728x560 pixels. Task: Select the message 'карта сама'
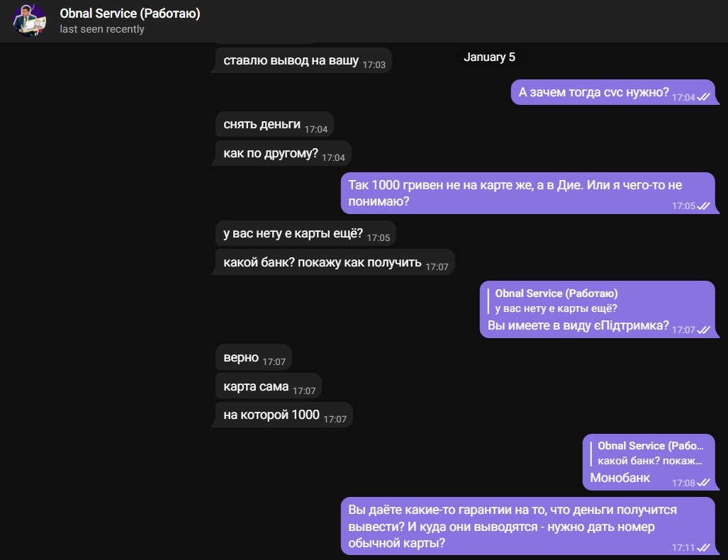point(256,386)
